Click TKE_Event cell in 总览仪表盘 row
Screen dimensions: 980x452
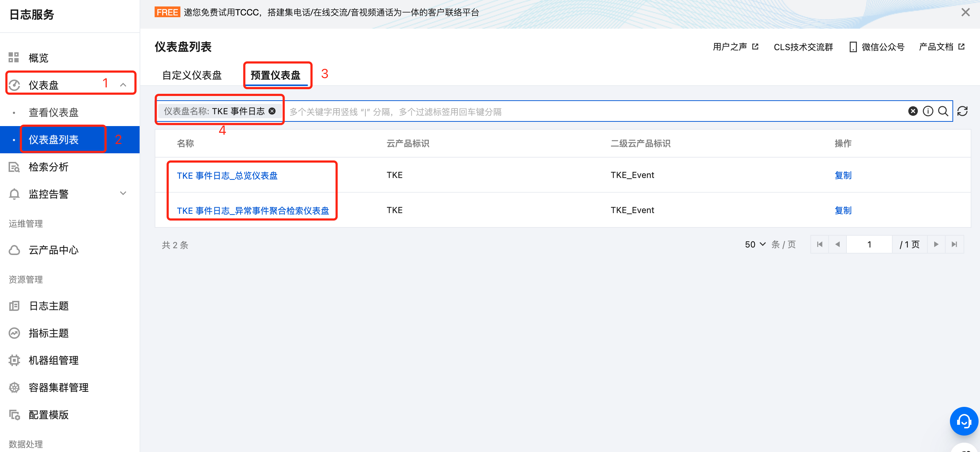click(x=632, y=175)
